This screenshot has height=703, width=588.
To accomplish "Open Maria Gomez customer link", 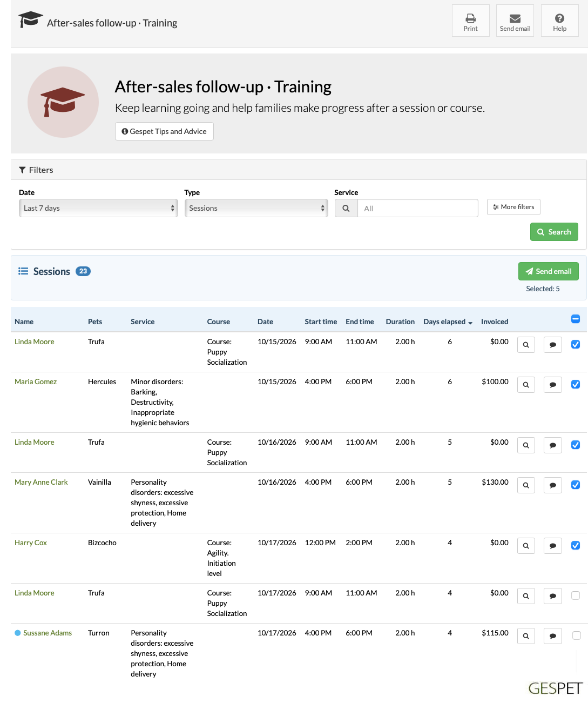I will 36,381.
